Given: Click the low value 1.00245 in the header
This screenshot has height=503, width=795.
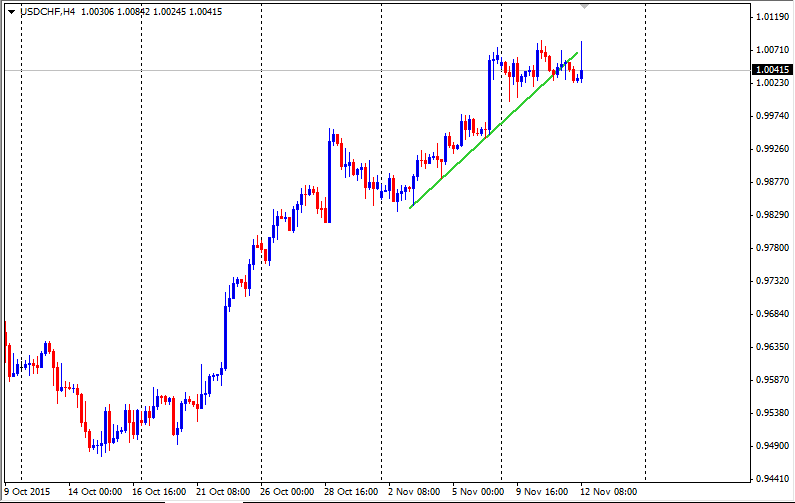Looking at the screenshot, I should 169,12.
